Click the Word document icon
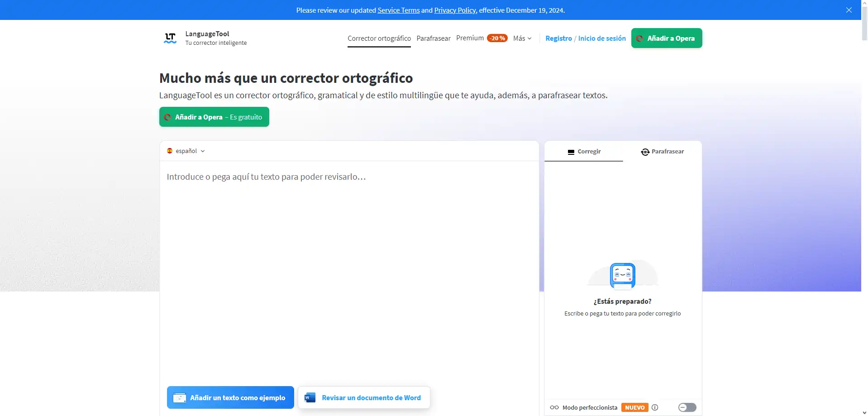This screenshot has width=868, height=416. click(x=310, y=397)
